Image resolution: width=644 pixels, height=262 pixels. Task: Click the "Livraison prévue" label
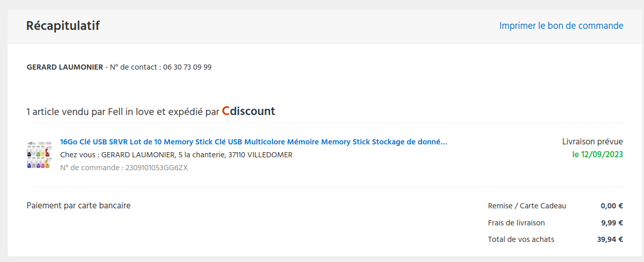tap(592, 142)
